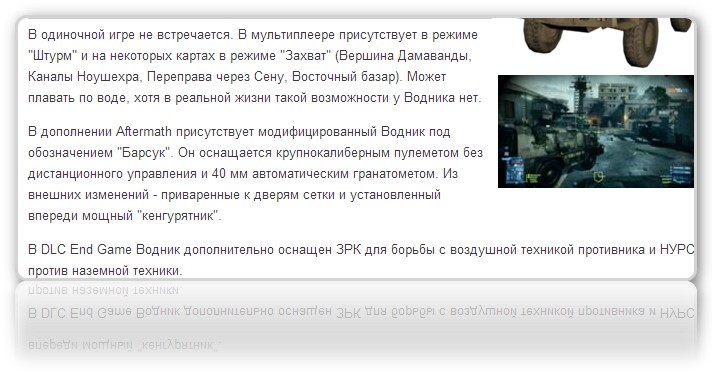Click the quoted mode name "Захват"
Viewport: 712px width, 375px height.
(305, 56)
